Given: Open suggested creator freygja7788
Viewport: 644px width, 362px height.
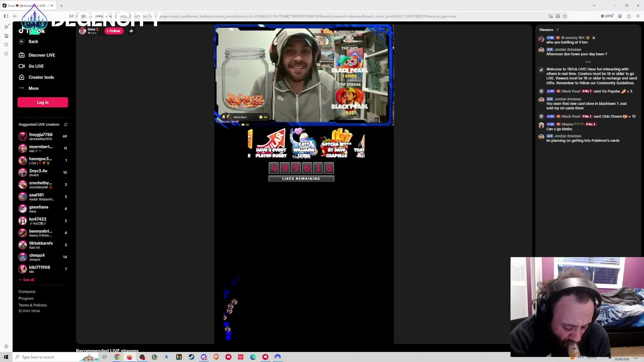Looking at the screenshot, I should tap(43, 136).
